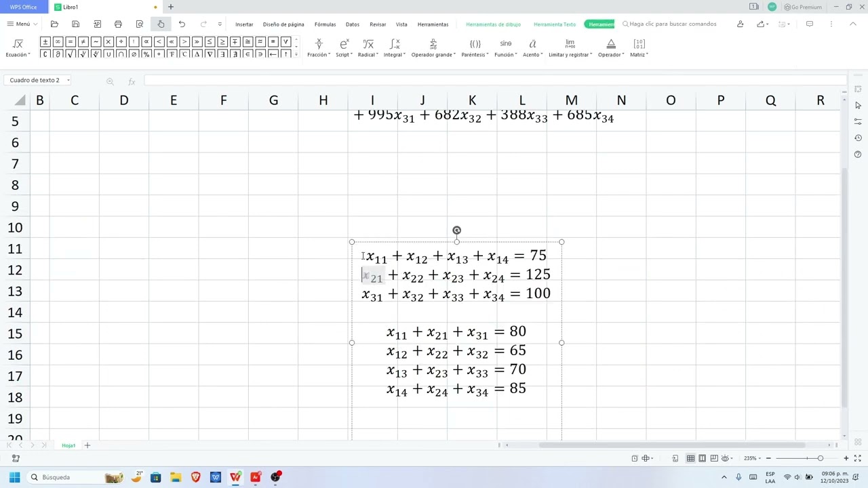Click the horizontal scrollbar
868x488 pixels.
(671, 445)
